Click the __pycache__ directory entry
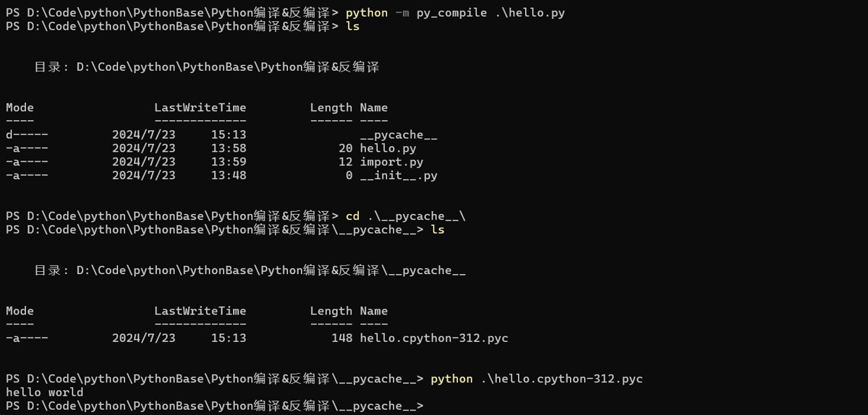This screenshot has height=415, width=868. (x=399, y=134)
